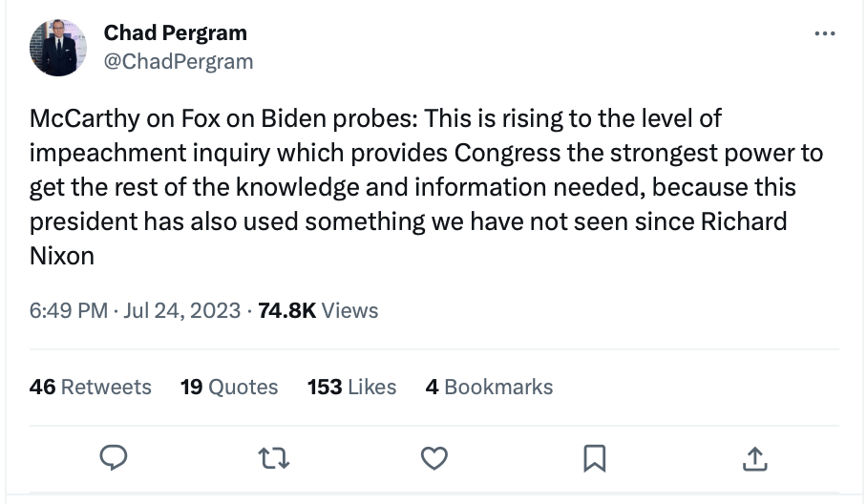
Task: Click the share upload arrow icon
Action: [754, 459]
